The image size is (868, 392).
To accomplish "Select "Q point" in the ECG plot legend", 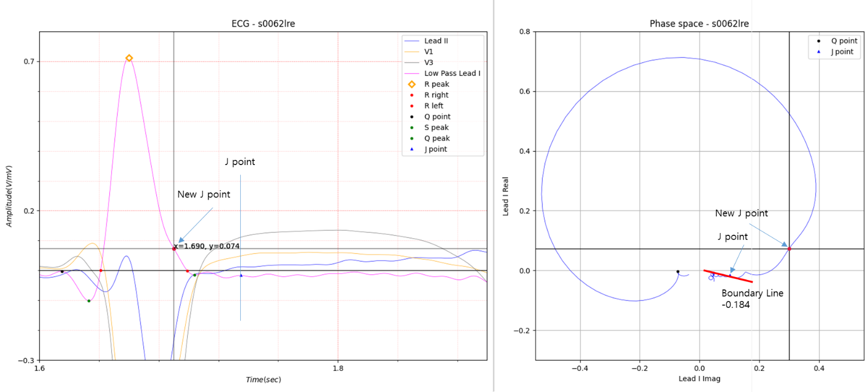I will tap(438, 117).
